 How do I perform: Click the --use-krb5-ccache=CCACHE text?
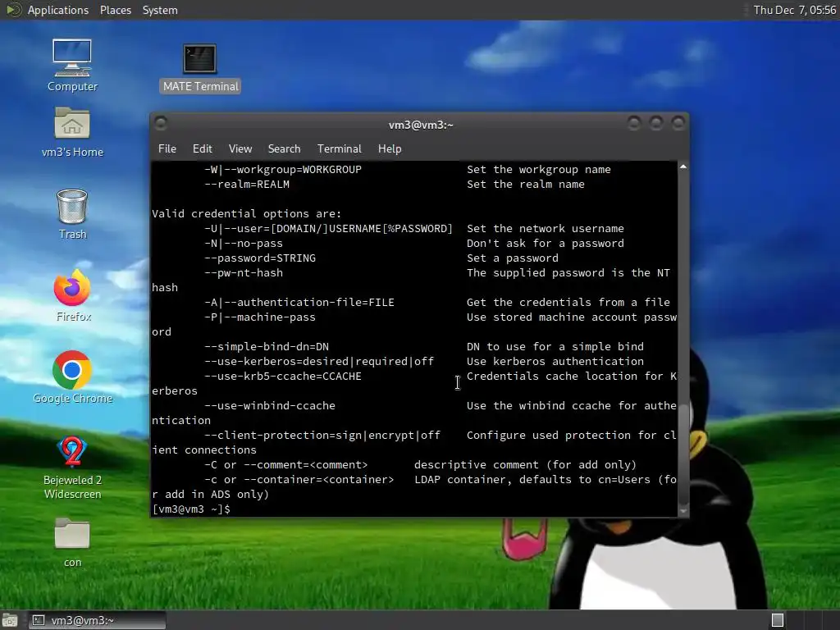coord(283,376)
